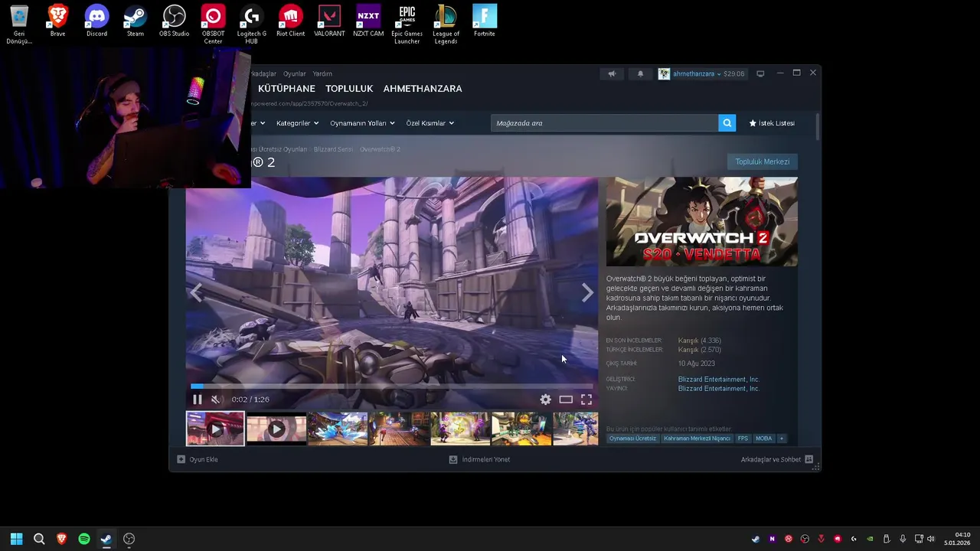This screenshot has width=980, height=551.
Task: Click the Steam store page scrollbar
Action: pos(818,127)
